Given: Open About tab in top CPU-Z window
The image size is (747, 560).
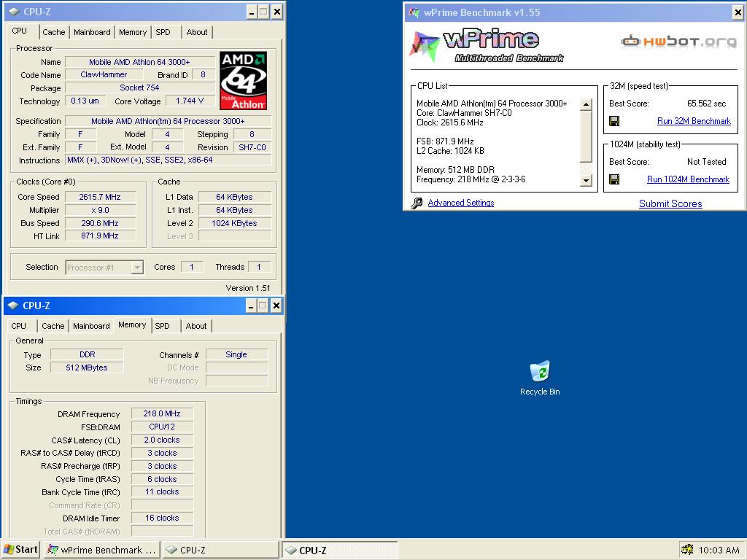Looking at the screenshot, I should [197, 32].
